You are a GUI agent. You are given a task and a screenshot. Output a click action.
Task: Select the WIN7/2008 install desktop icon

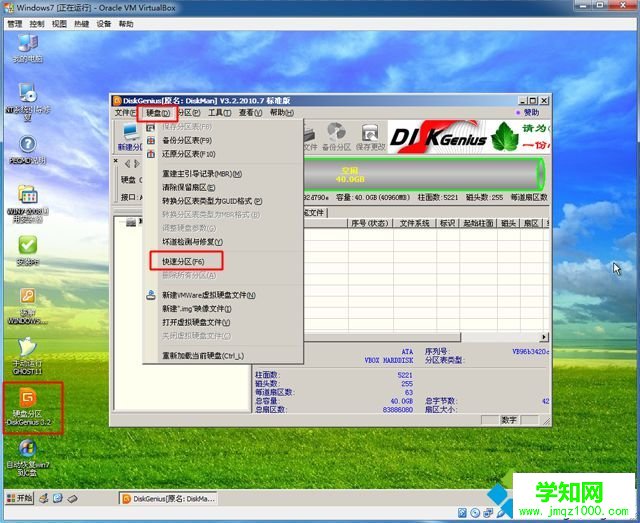27,204
